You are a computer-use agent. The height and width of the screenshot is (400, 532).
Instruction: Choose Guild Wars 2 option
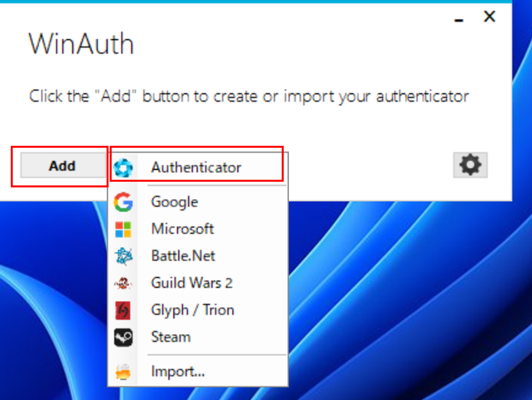tap(198, 283)
